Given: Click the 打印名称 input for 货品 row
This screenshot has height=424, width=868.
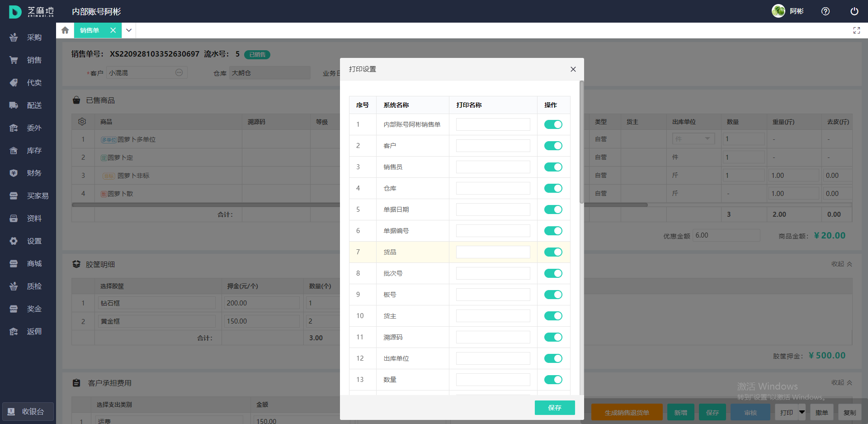Looking at the screenshot, I should (493, 252).
